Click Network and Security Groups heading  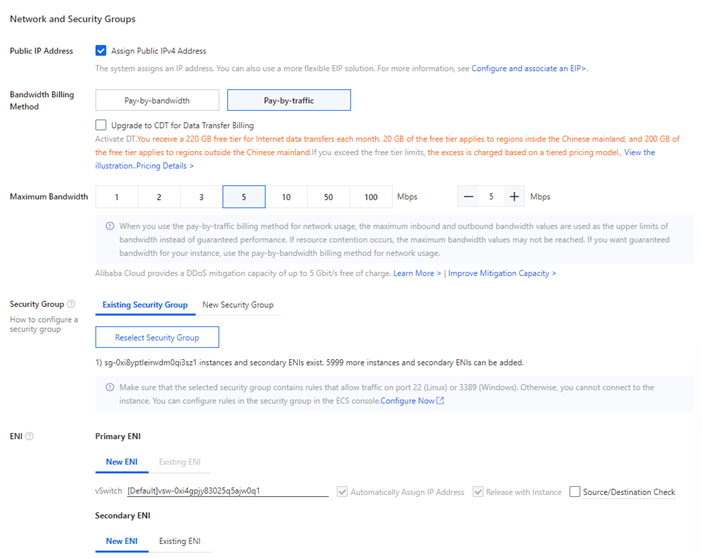[x=73, y=19]
